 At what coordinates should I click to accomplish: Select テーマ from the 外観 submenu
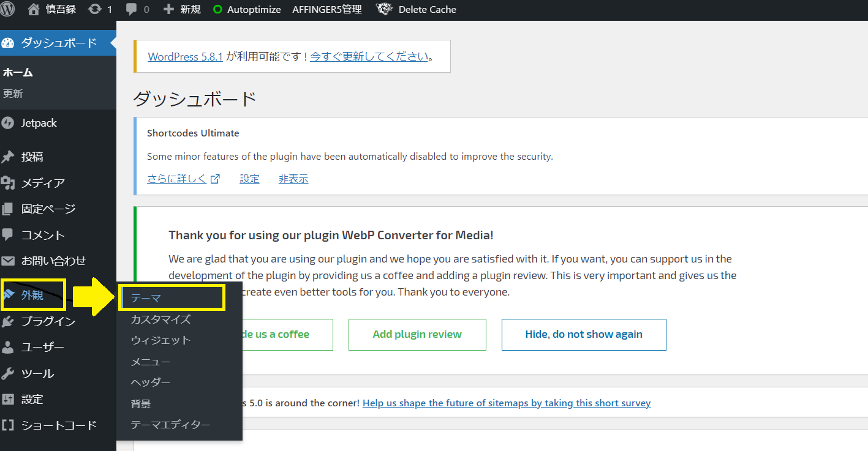click(146, 298)
